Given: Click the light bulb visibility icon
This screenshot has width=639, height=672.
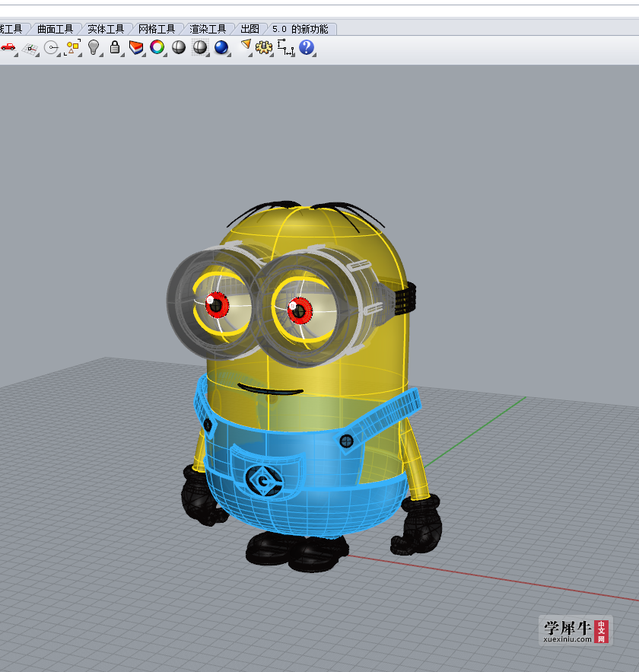Looking at the screenshot, I should [x=94, y=47].
